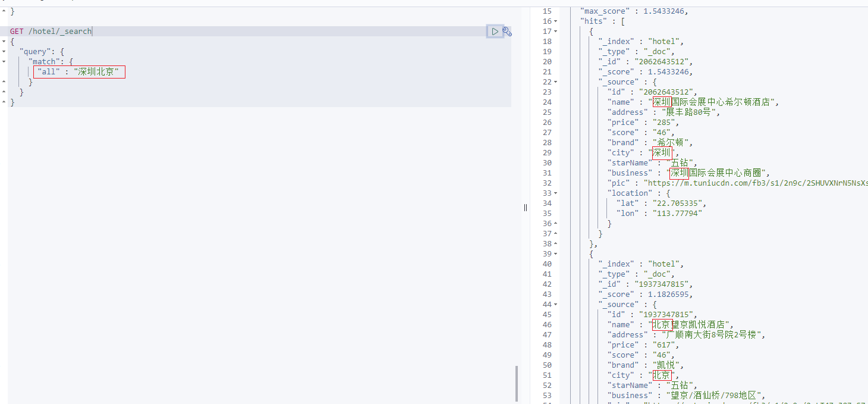Open the wrench actions menu for the request
Viewport: 868px width, 404px height.
tap(507, 32)
